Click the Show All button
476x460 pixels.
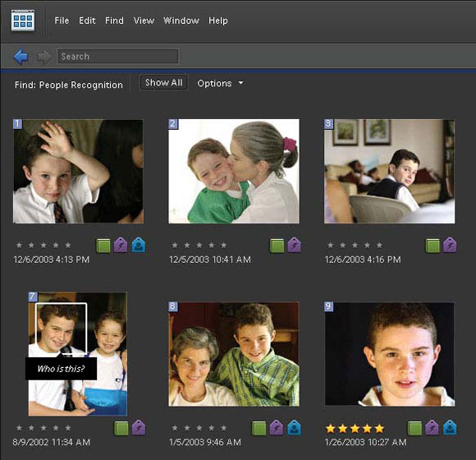[x=163, y=83]
